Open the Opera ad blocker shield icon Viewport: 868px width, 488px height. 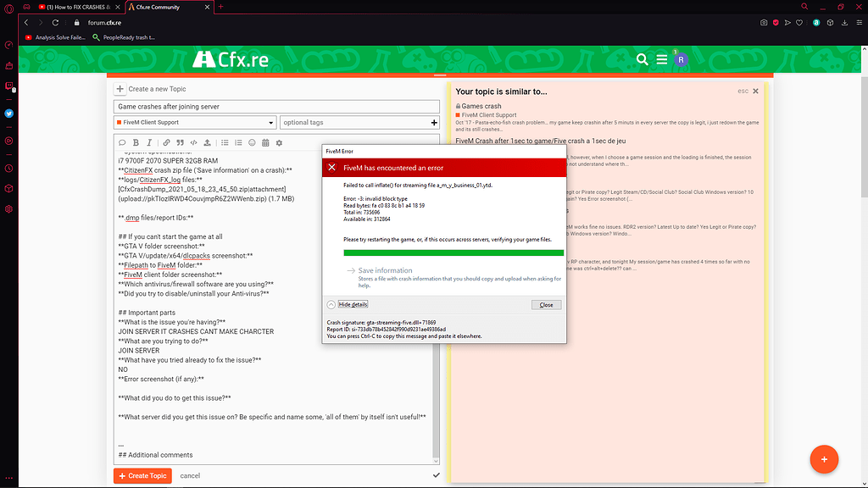click(x=776, y=23)
